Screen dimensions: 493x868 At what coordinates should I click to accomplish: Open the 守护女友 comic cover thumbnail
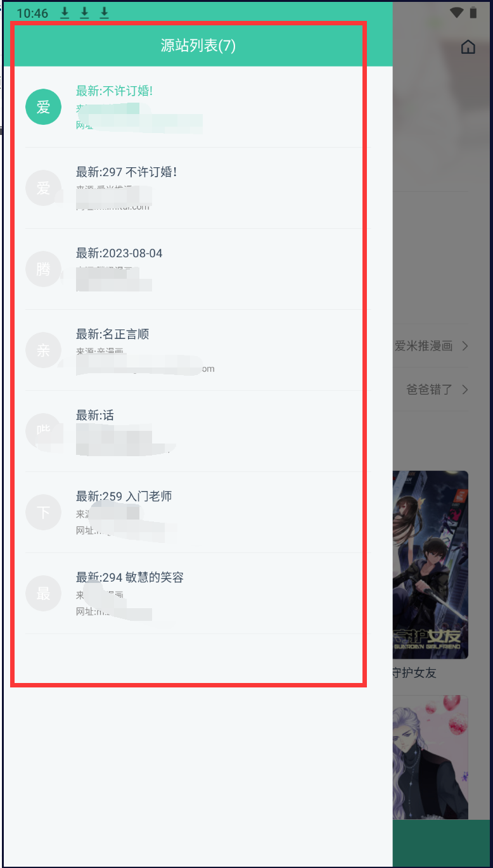pyautogui.click(x=430, y=565)
